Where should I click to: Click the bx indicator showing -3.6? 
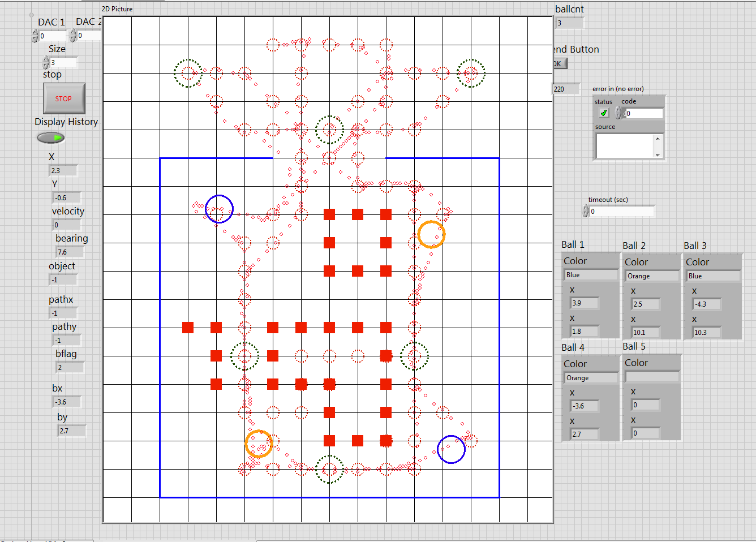[67, 402]
